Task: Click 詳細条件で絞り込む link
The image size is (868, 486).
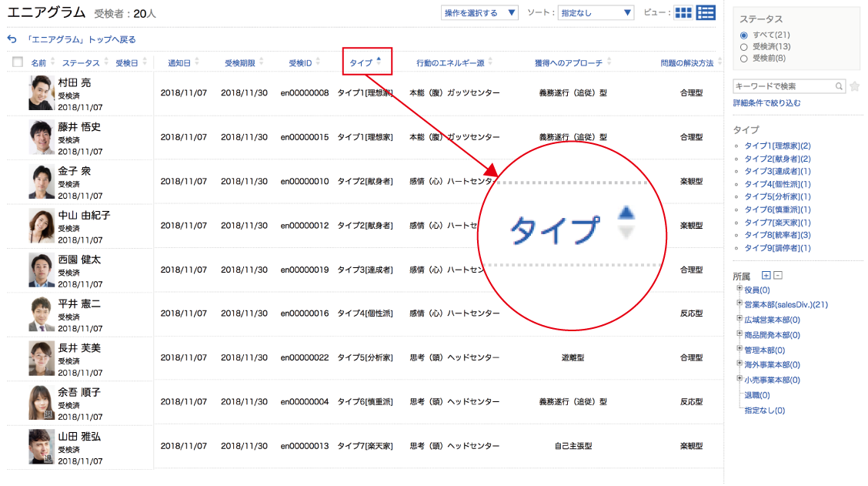Action: tap(766, 103)
